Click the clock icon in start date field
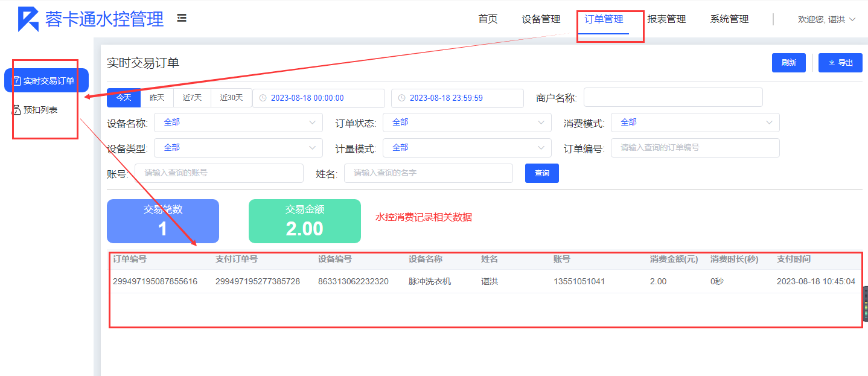The height and width of the screenshot is (376, 868). click(x=263, y=98)
